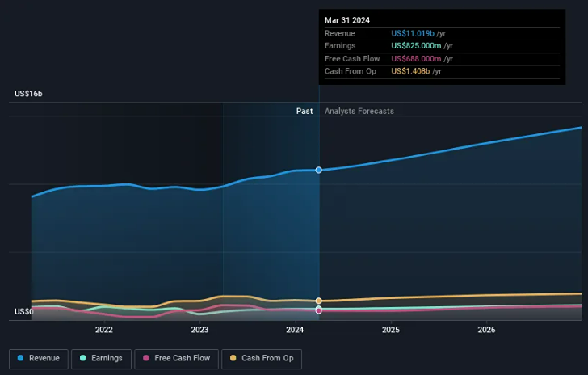Click the Analysts Forecasts section label

tap(359, 112)
